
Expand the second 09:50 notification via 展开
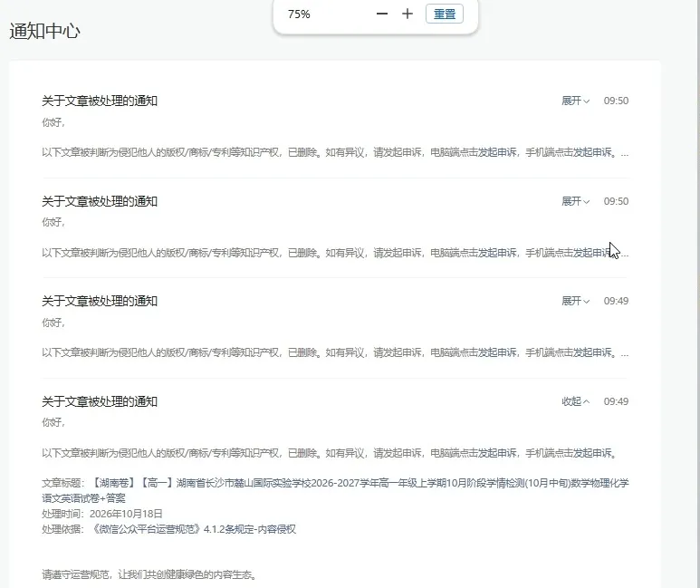(x=575, y=201)
